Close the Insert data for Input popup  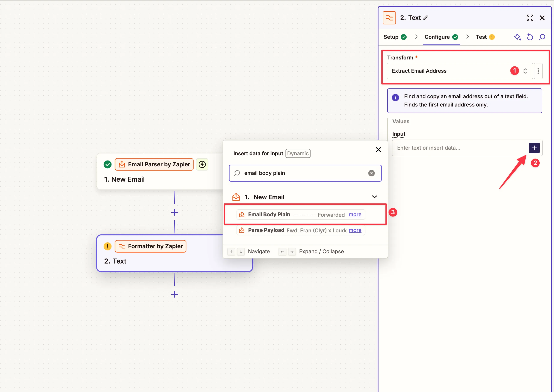[x=378, y=150]
